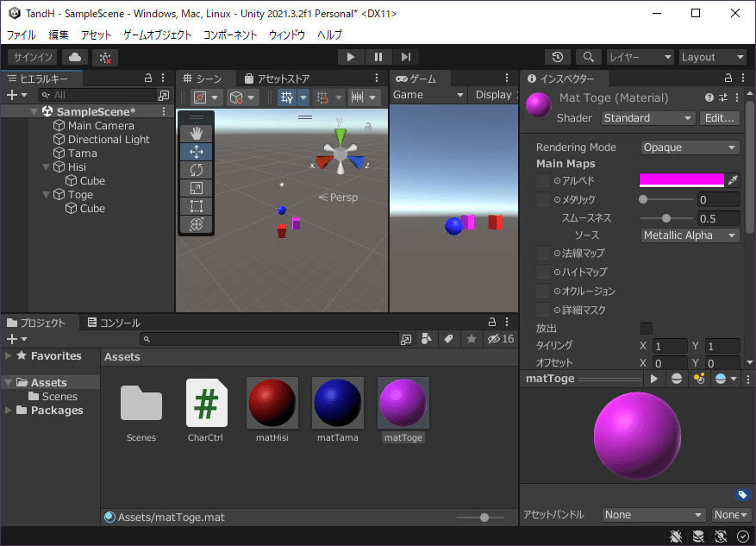
Task: Search by label in Project toolbar
Action: [x=448, y=339]
